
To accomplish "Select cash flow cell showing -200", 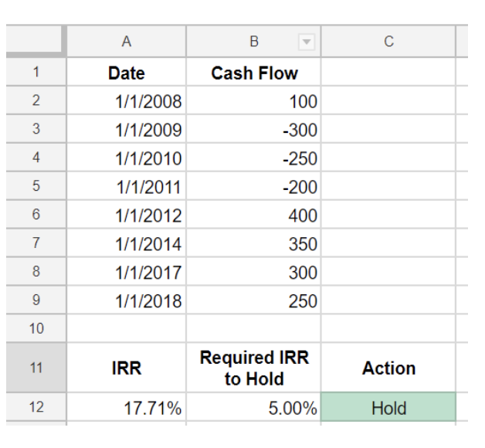I will point(253,185).
